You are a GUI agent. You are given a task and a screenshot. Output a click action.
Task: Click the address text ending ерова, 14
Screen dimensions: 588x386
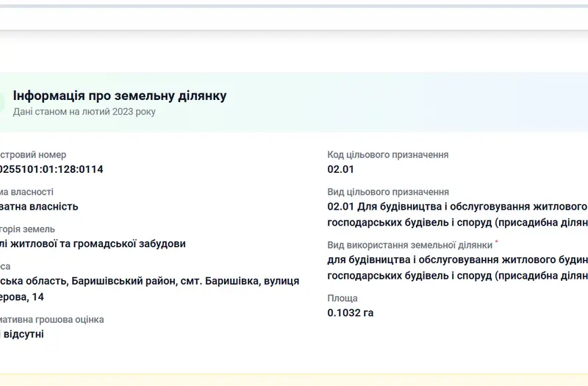click(x=22, y=297)
